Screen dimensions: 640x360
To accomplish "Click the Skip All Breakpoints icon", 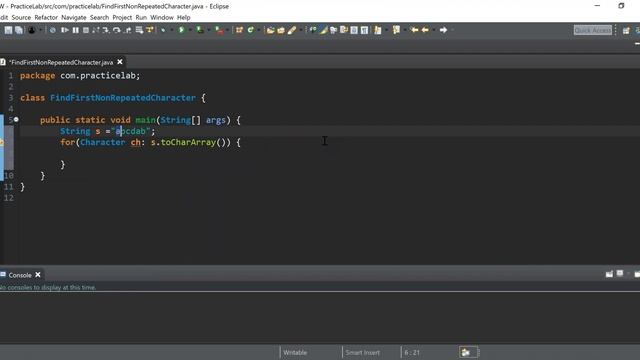I will coord(53,30).
